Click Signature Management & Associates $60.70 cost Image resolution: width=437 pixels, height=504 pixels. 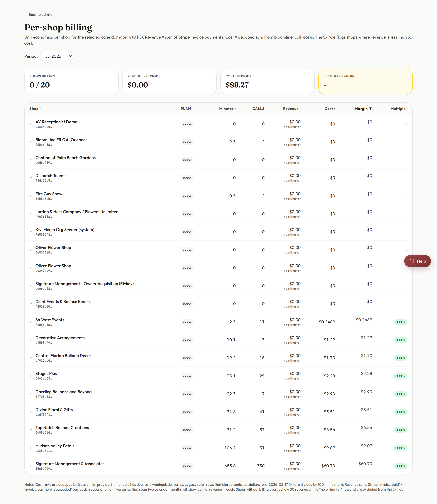click(x=328, y=466)
